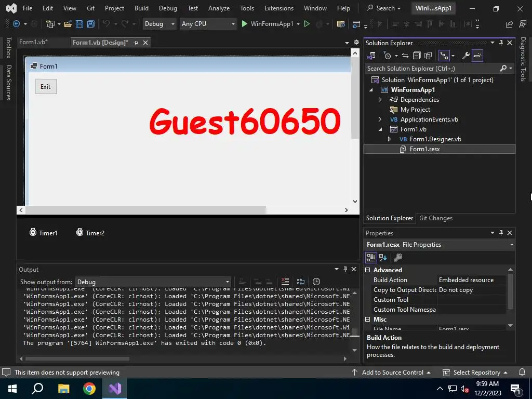The height and width of the screenshot is (399, 532).
Task: Switch to the Git Changes tab
Action: [x=436, y=218]
